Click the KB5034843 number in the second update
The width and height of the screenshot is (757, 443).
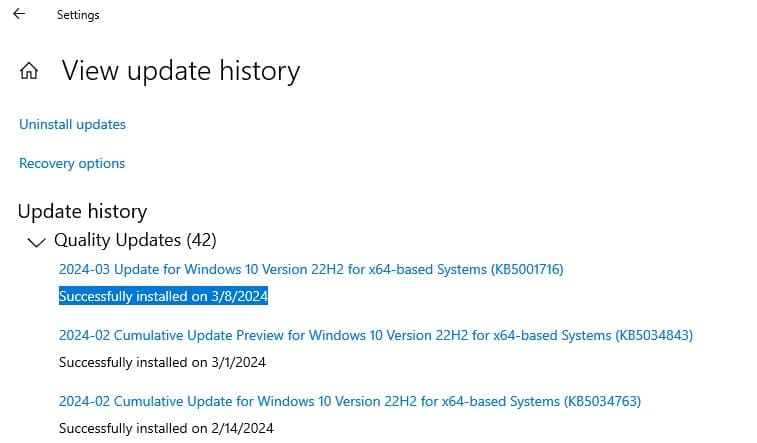pyautogui.click(x=654, y=335)
